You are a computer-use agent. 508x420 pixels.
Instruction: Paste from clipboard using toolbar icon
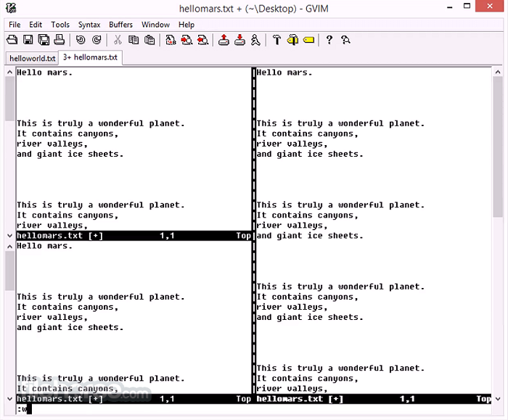[149, 40]
